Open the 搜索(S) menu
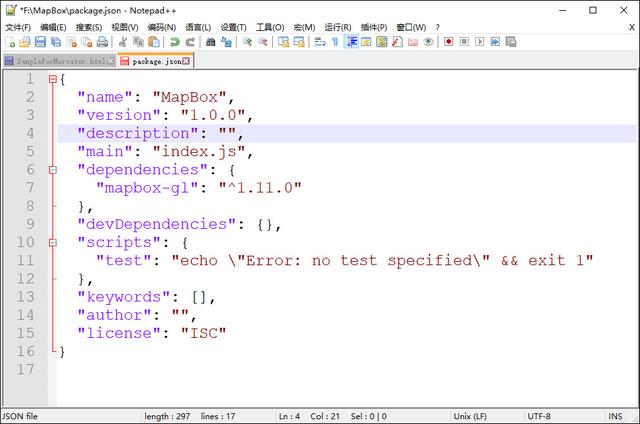 tap(89, 27)
